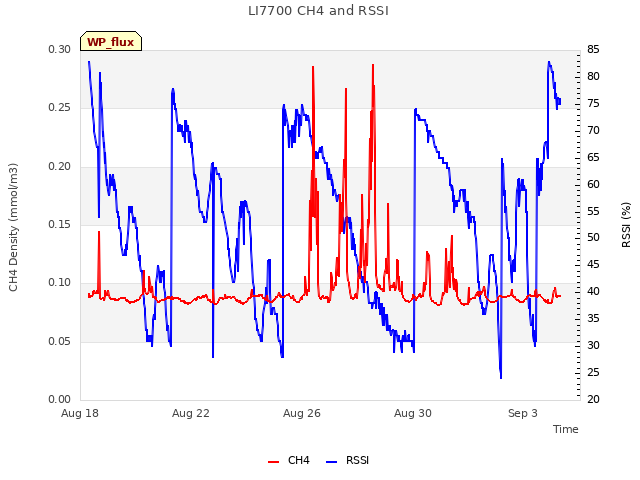Click the blue RSSI peak after Sep 3
The image size is (640, 480).
tap(549, 62)
